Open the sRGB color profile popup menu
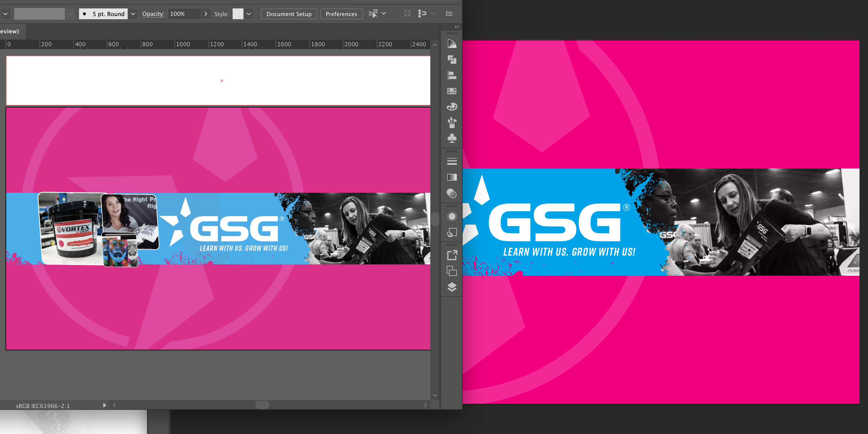The height and width of the screenshot is (434, 868). pos(104,406)
